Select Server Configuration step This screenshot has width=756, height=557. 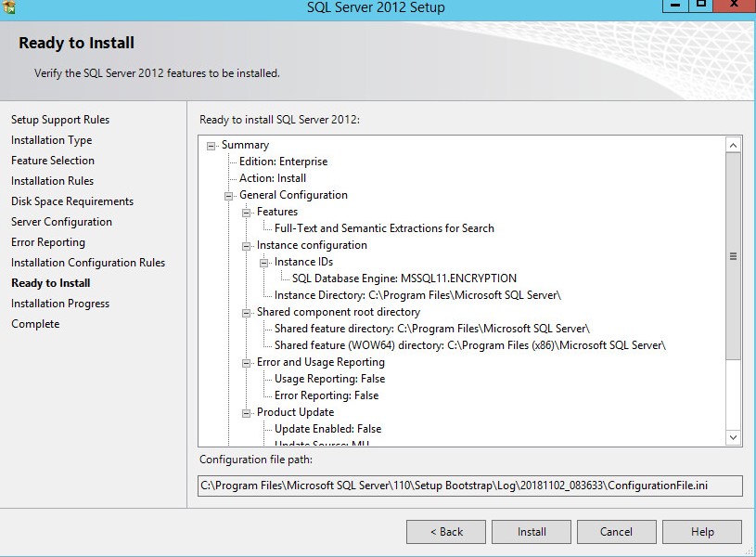[62, 222]
